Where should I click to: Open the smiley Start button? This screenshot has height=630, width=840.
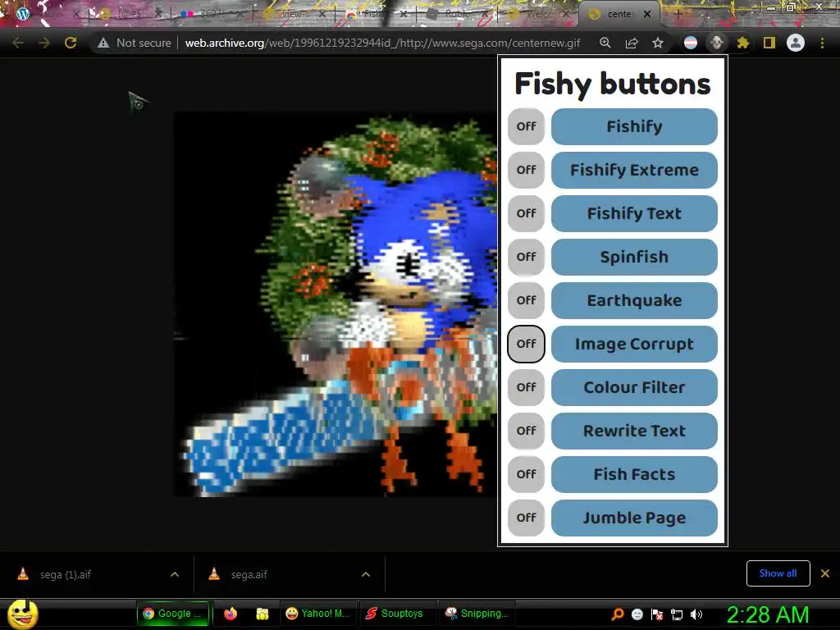[22, 614]
